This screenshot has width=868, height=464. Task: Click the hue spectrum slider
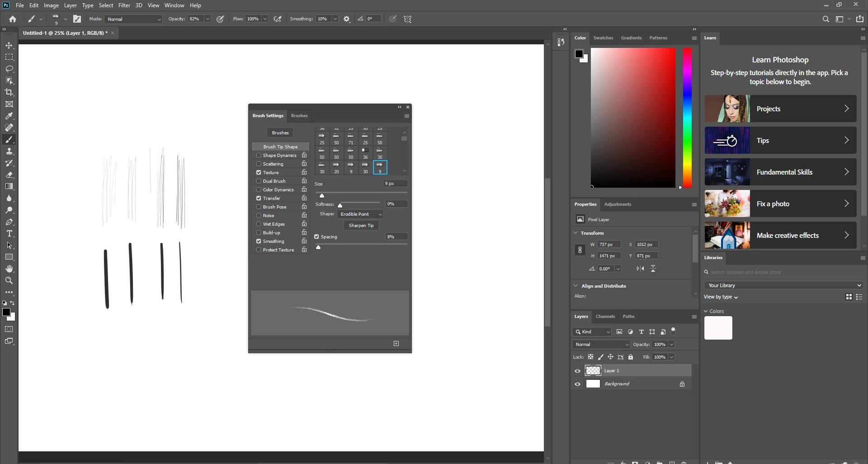point(687,118)
